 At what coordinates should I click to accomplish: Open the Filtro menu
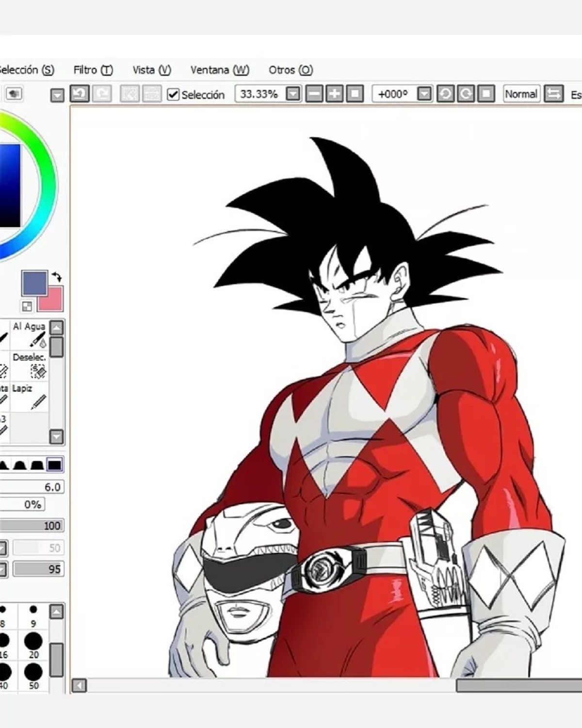[92, 70]
